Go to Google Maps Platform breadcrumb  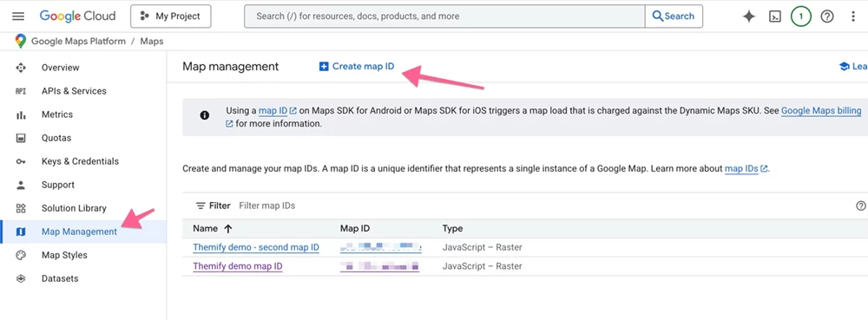pos(79,42)
